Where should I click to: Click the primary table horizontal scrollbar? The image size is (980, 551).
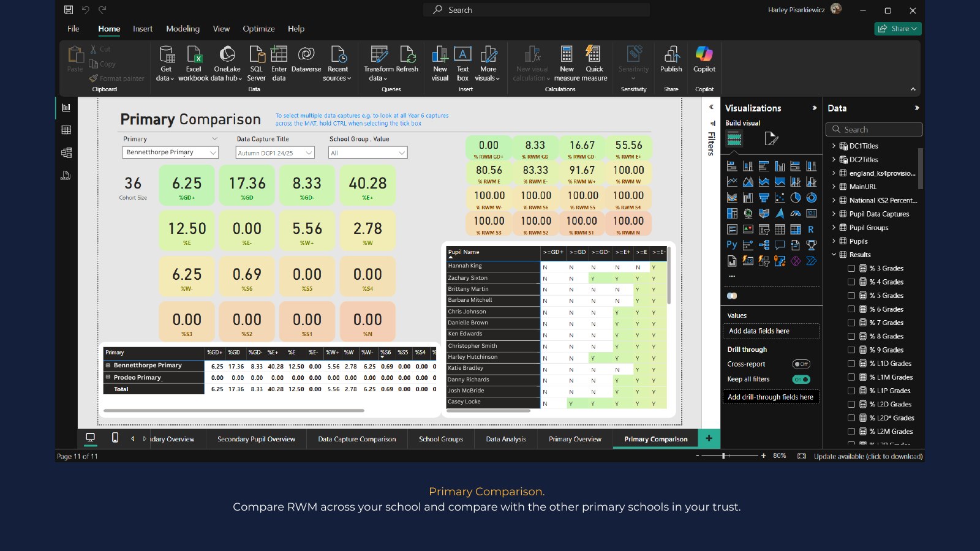click(234, 411)
